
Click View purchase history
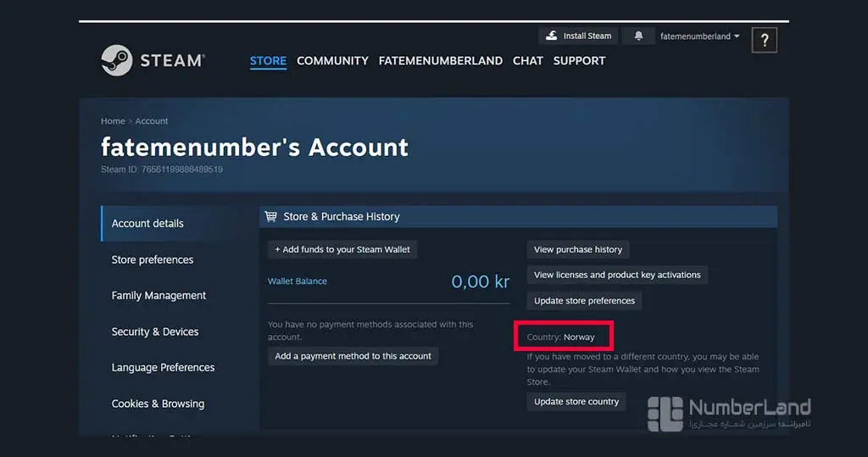[x=578, y=249]
